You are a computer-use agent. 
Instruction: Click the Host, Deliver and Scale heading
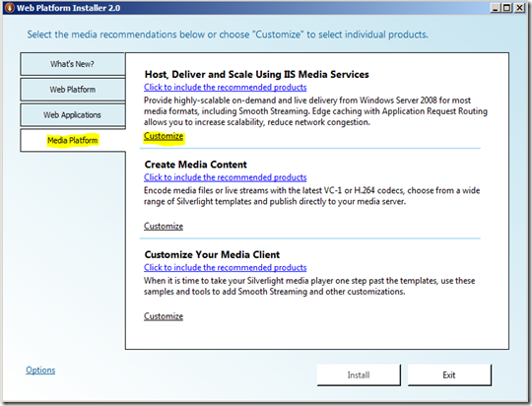pyautogui.click(x=256, y=74)
